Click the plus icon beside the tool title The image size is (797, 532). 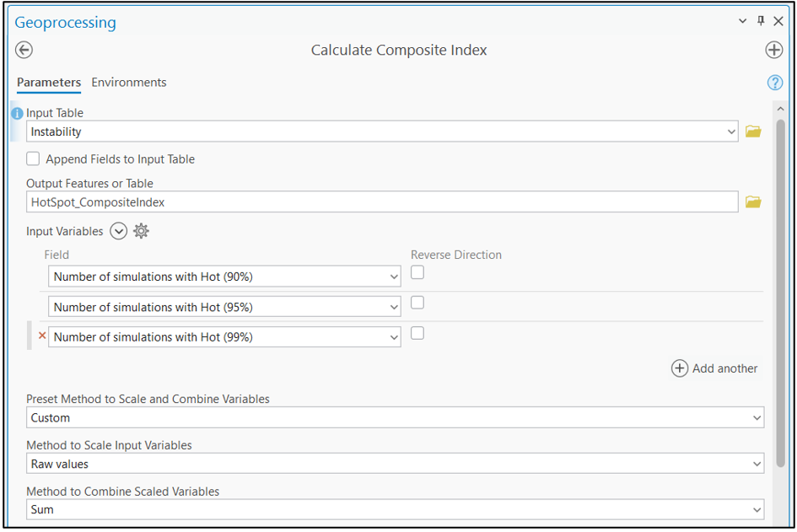773,50
